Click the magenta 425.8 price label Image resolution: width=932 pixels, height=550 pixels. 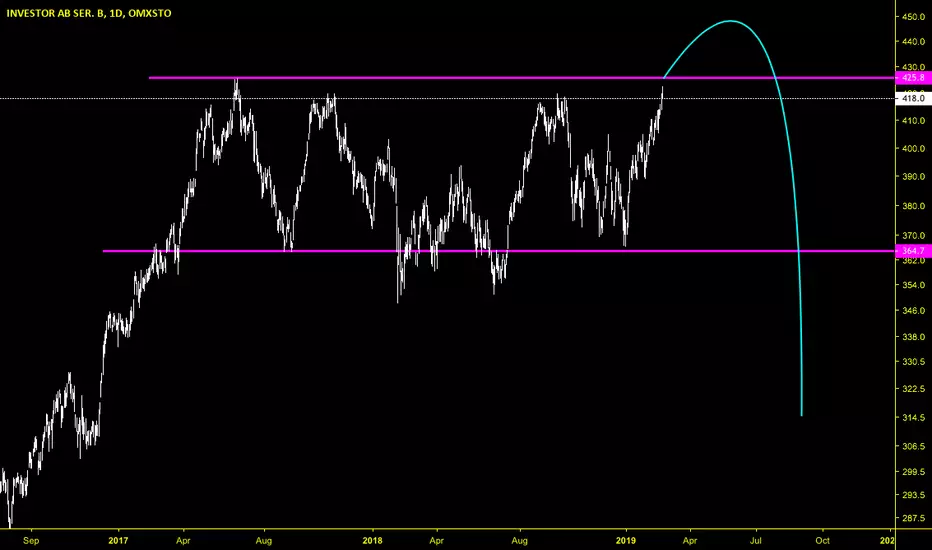[x=914, y=78]
